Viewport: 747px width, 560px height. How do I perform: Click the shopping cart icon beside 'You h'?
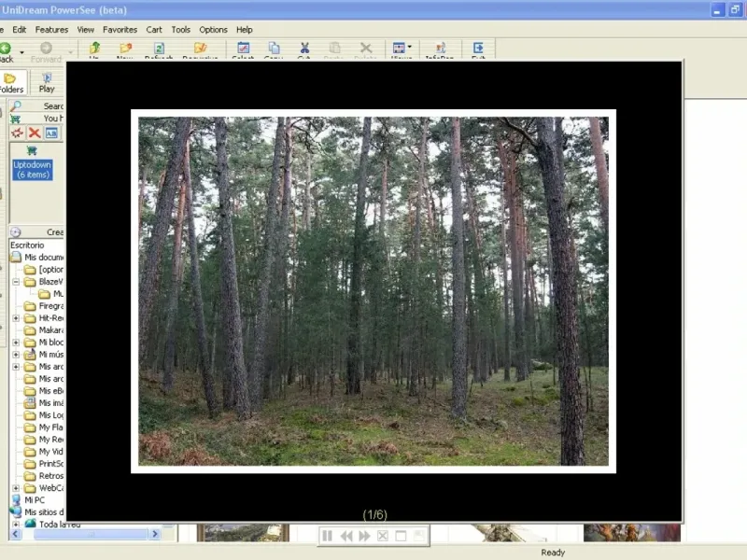tap(15, 119)
